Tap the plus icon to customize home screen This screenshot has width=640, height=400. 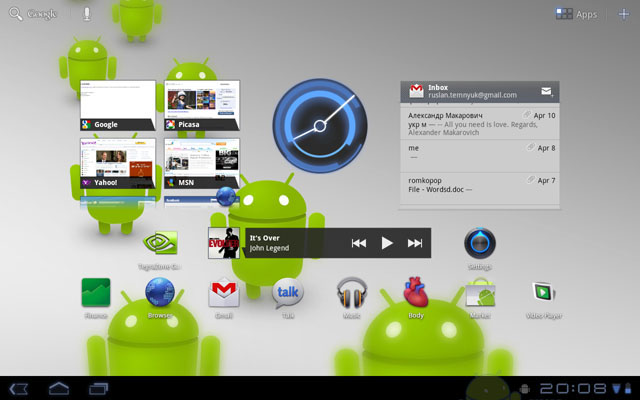(624, 14)
